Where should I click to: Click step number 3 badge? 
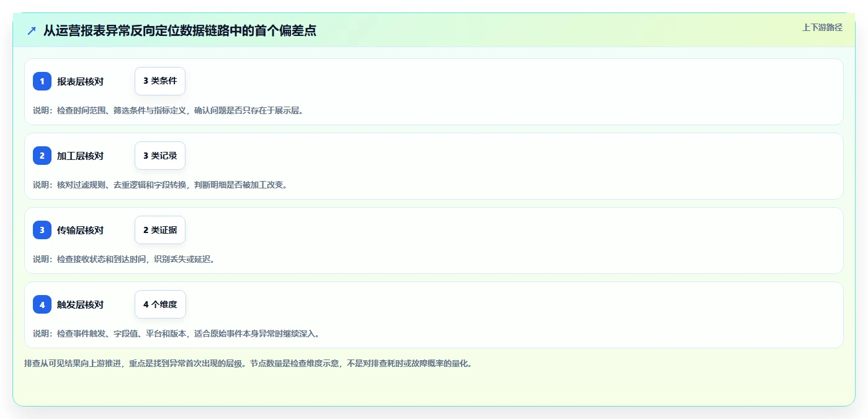pos(42,230)
